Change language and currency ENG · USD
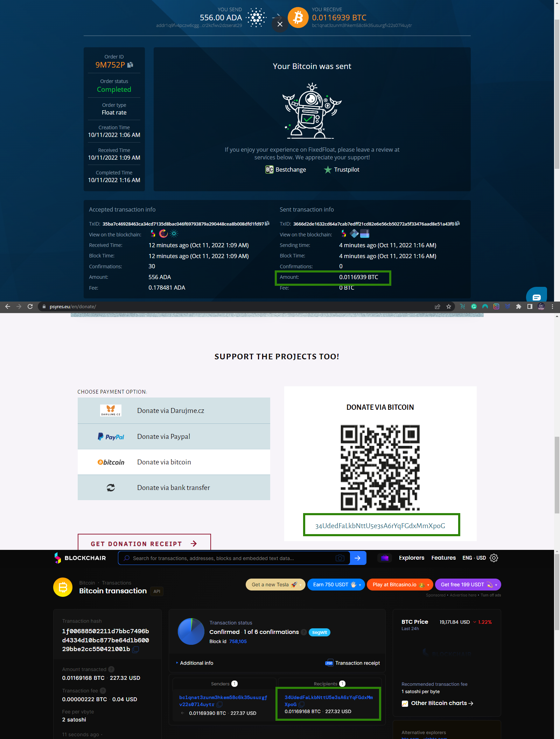This screenshot has width=560, height=739. (474, 558)
